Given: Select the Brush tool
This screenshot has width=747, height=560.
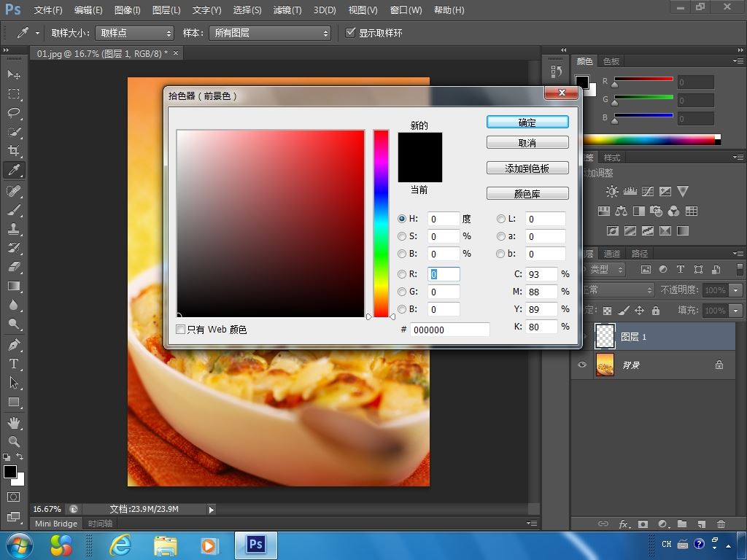Looking at the screenshot, I should pyautogui.click(x=14, y=210).
